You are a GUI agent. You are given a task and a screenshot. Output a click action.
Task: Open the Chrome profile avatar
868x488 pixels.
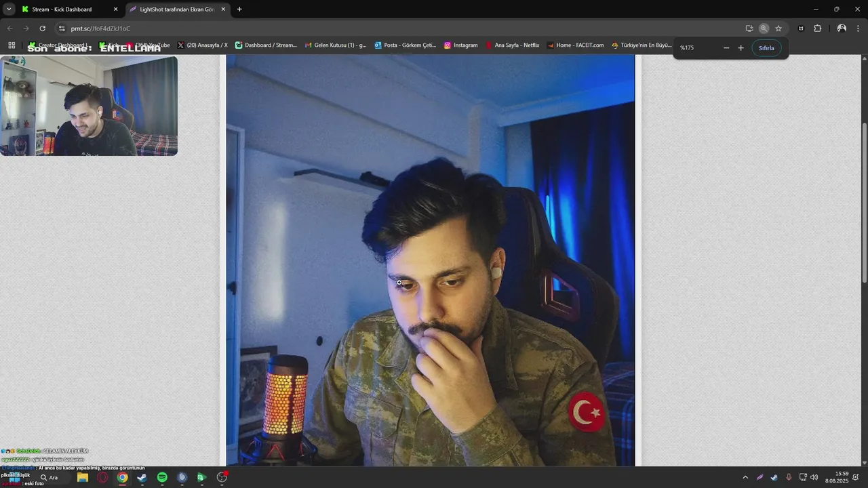[x=842, y=28]
